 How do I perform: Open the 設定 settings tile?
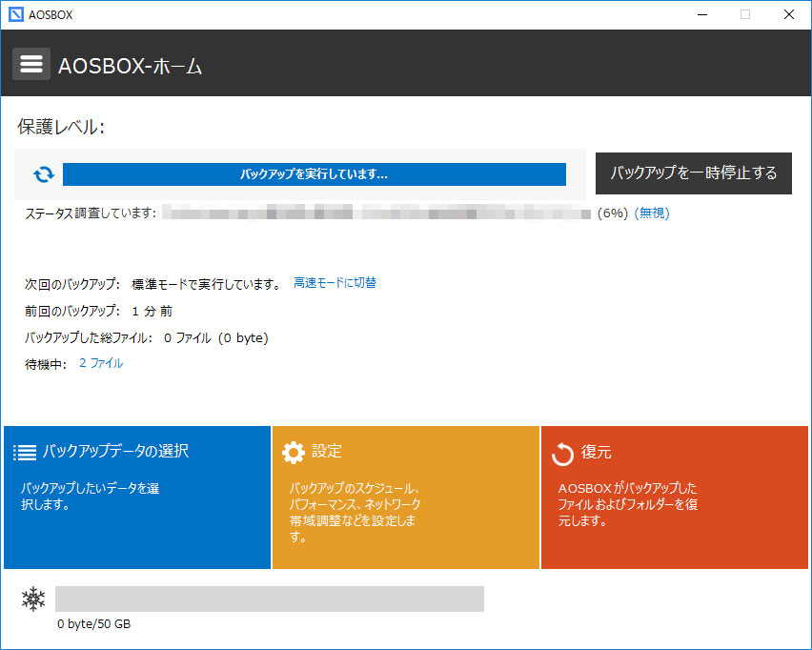tap(406, 498)
